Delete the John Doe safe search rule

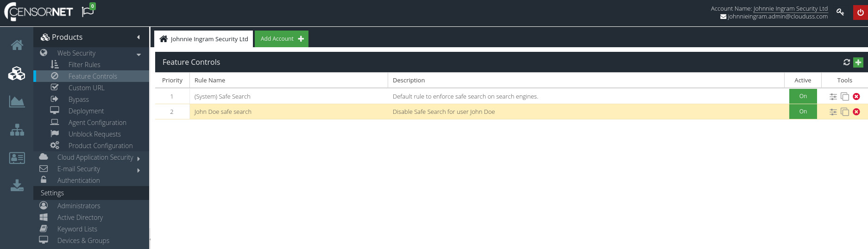point(856,112)
